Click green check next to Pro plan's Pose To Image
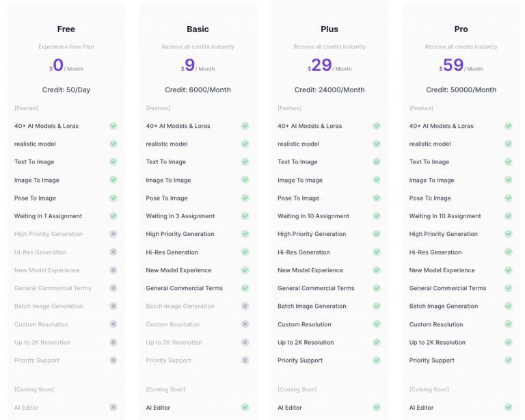Screen dimensions: 525x420 tap(508, 198)
